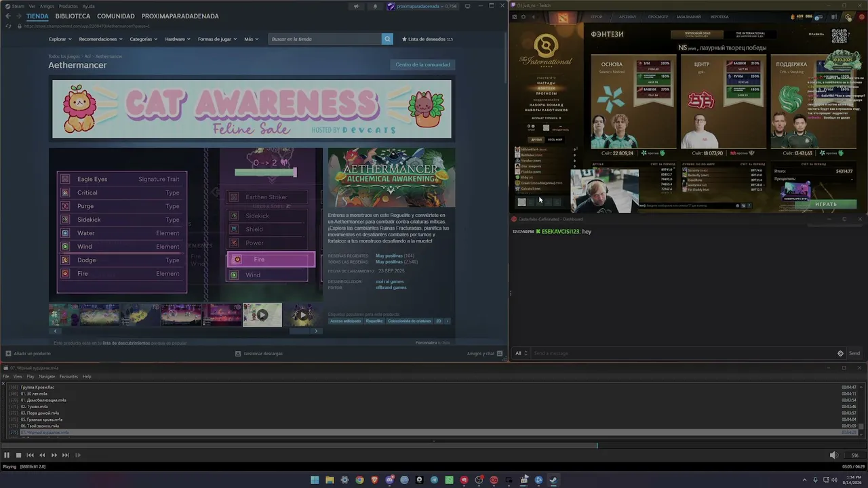
Task: Pause playback in the audio player
Action: 7,455
